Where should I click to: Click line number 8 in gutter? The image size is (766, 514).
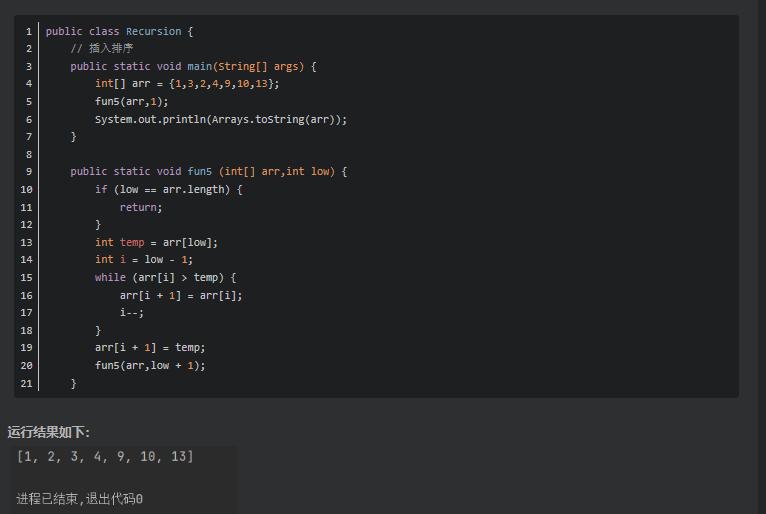pos(29,154)
